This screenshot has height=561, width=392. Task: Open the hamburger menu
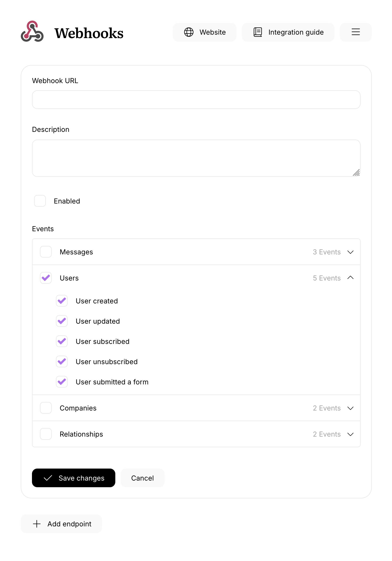356,32
